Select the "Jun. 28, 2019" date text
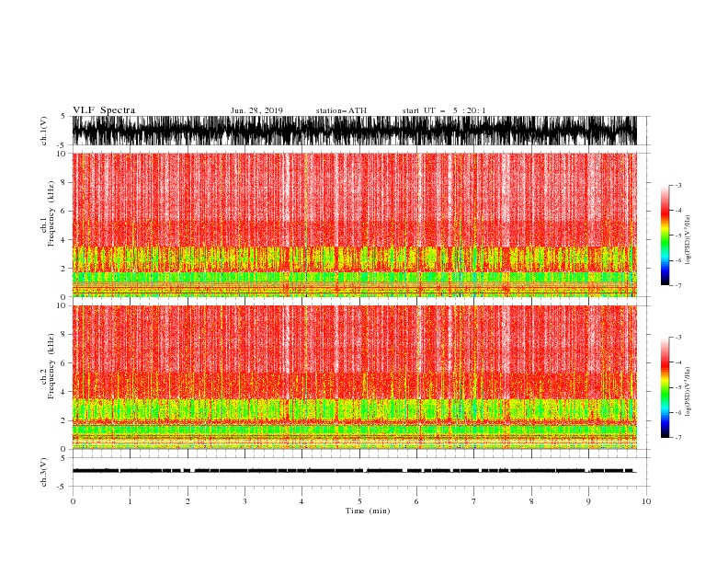 pyautogui.click(x=256, y=110)
